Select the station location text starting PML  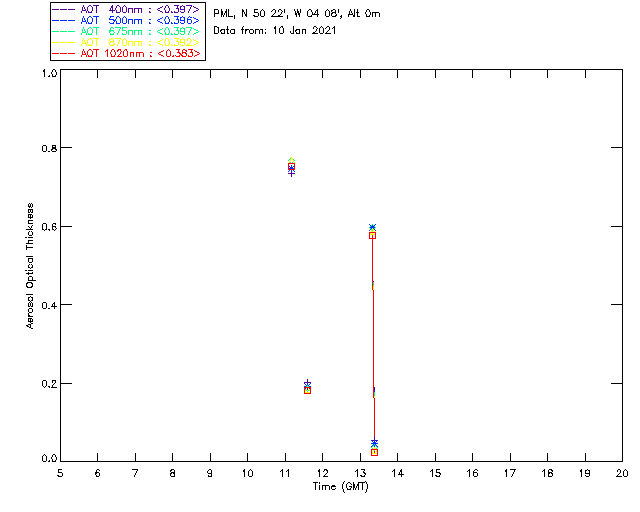click(297, 14)
